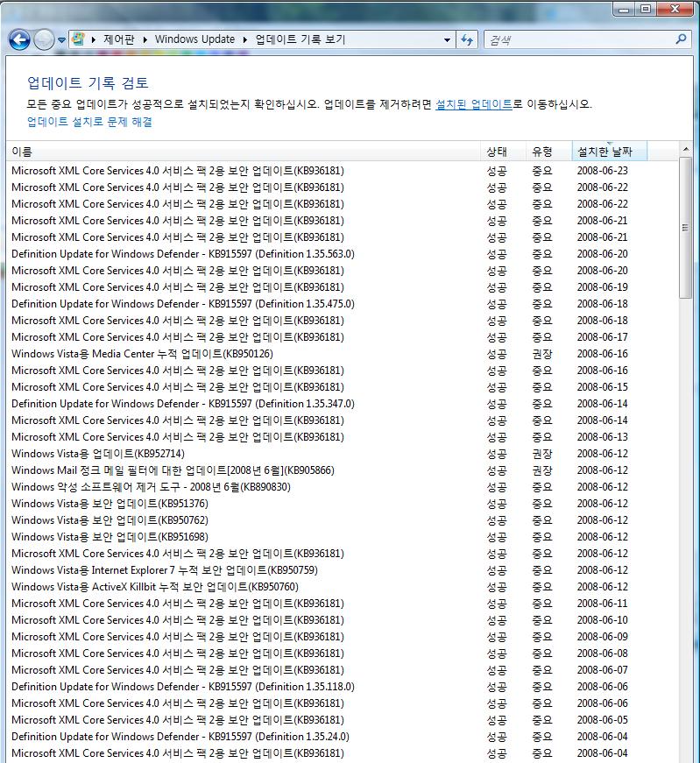Click 2008-06-05 date cell
Image resolution: width=700 pixels, height=763 pixels.
[x=603, y=720]
